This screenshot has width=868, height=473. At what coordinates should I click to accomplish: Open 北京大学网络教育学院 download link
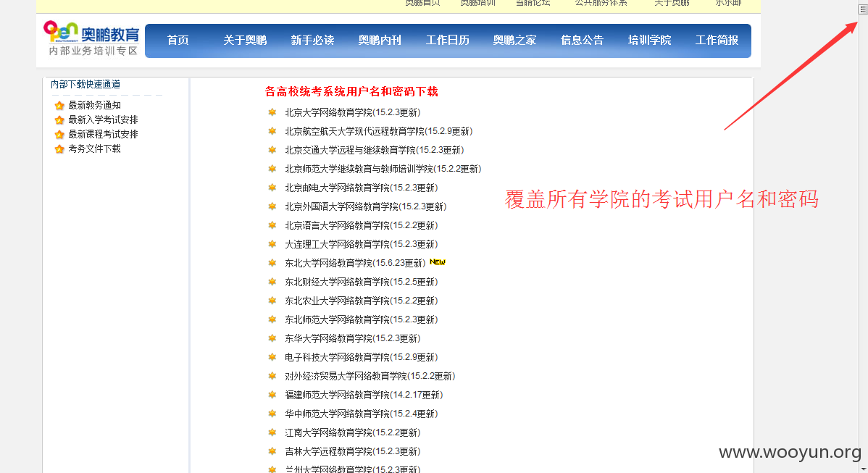point(353,112)
